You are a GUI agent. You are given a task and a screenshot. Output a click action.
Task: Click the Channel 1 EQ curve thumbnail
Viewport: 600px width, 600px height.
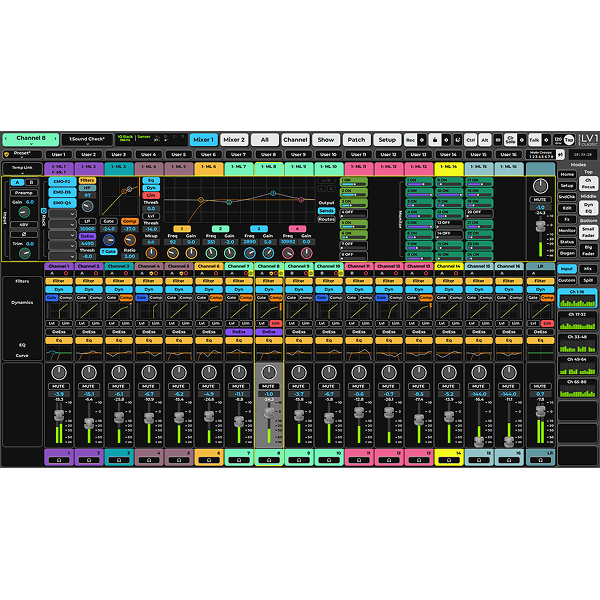(x=59, y=352)
